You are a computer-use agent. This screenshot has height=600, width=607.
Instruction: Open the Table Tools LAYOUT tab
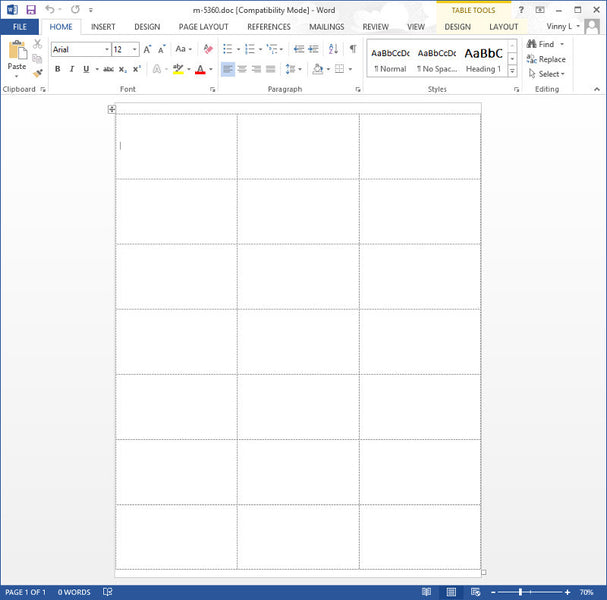tap(503, 27)
